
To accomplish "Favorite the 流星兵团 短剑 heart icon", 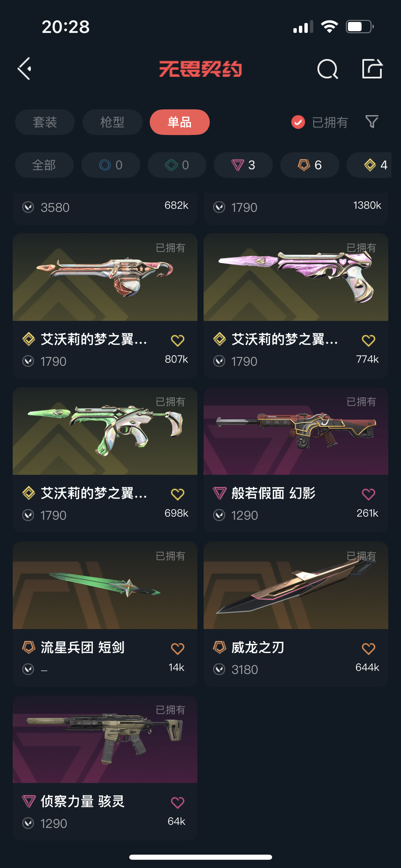I will (177, 648).
